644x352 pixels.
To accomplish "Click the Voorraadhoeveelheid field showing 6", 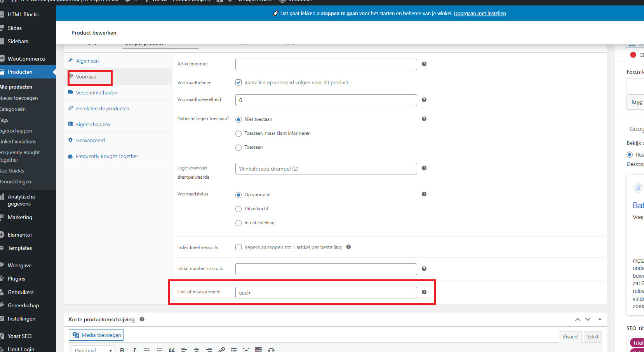I will [326, 100].
